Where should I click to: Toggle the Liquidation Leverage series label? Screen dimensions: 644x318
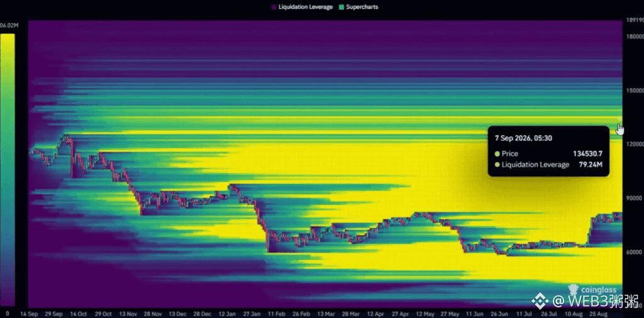pyautogui.click(x=306, y=7)
